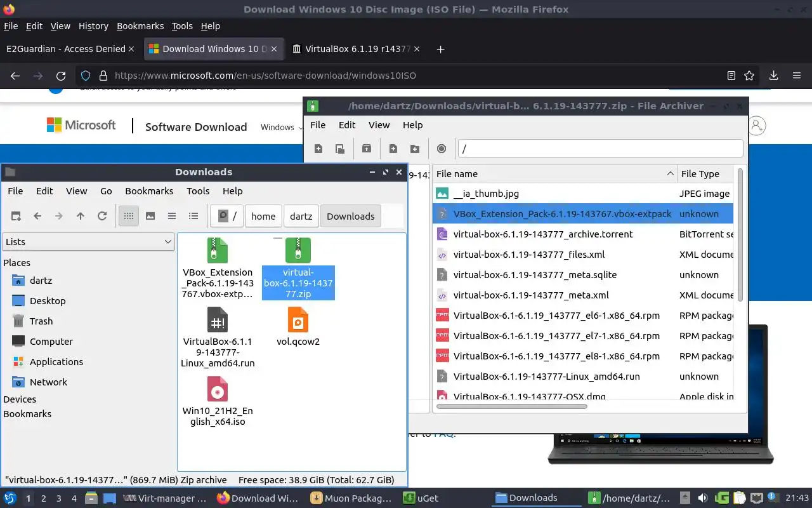Select virtual-box-6.1.19-143777_files.xml row
Image resolution: width=812 pixels, height=508 pixels.
[583, 255]
